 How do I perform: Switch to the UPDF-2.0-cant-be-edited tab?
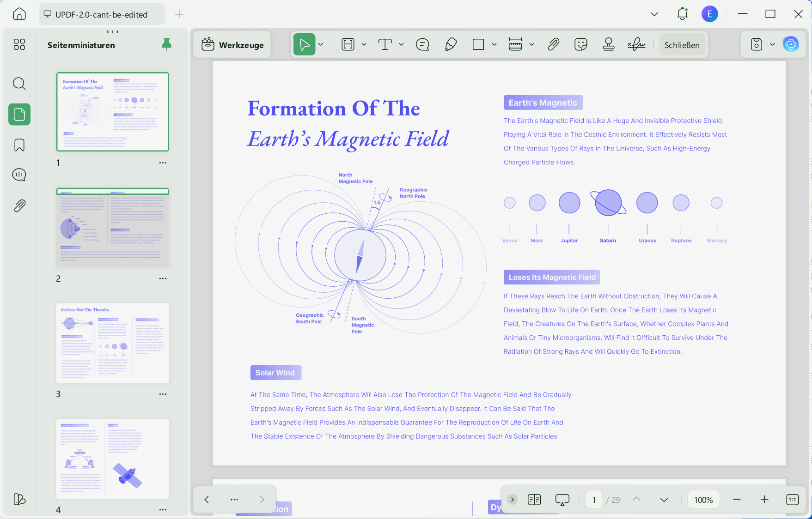[x=101, y=14]
